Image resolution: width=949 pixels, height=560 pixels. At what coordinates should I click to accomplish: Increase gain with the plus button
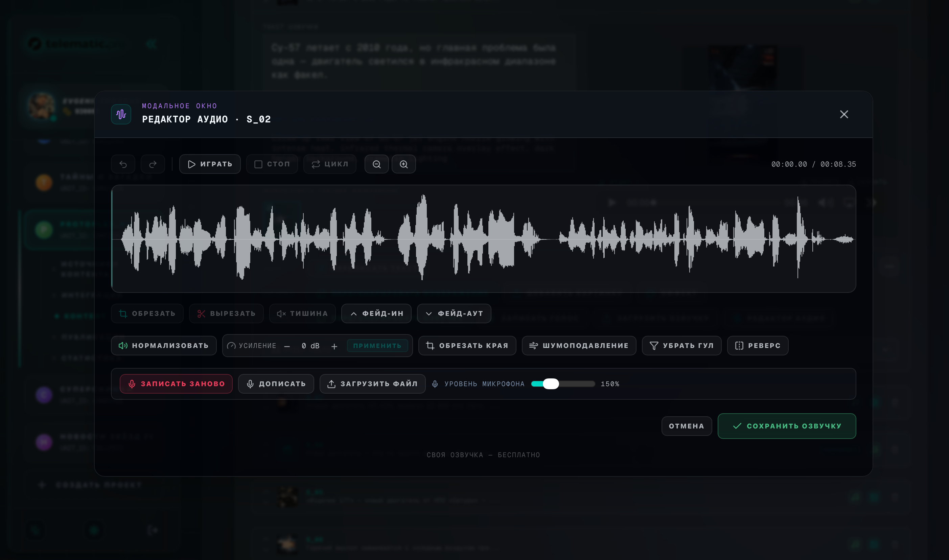pyautogui.click(x=334, y=346)
